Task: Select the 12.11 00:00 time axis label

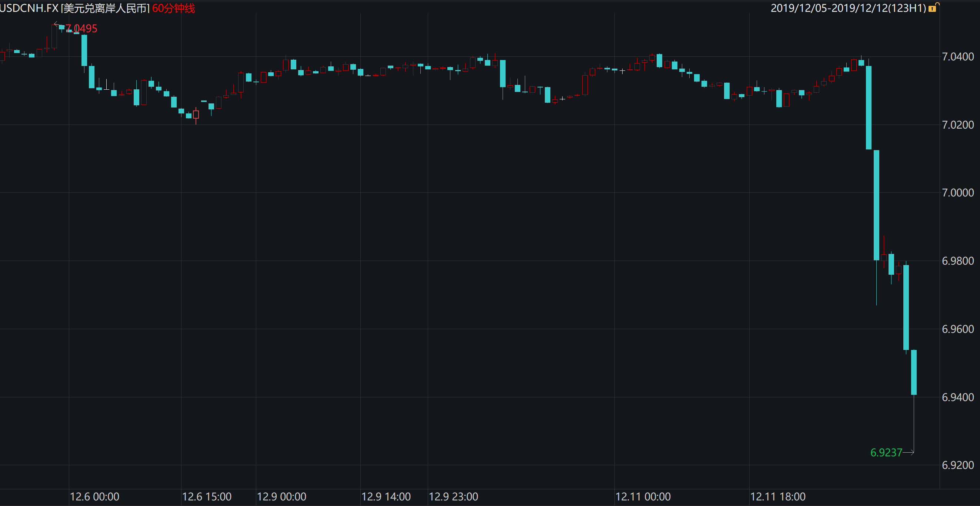Action: (x=643, y=496)
